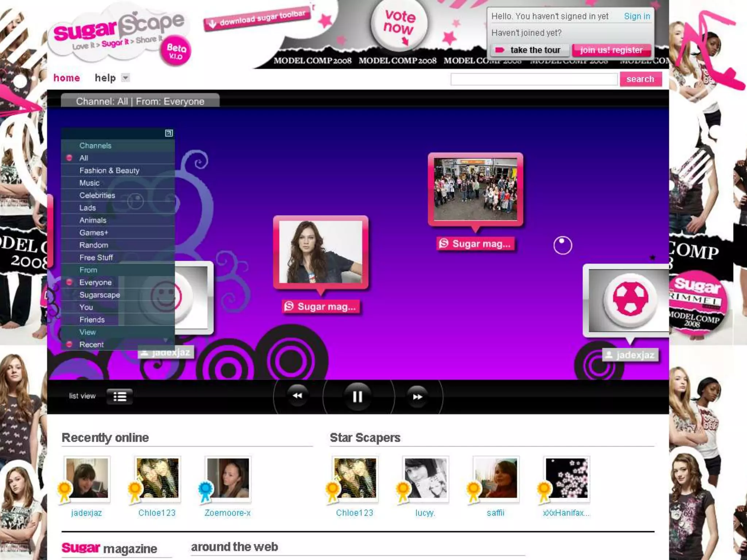Image resolution: width=747 pixels, height=560 pixels.
Task: Go to the home menu
Action: [x=66, y=78]
